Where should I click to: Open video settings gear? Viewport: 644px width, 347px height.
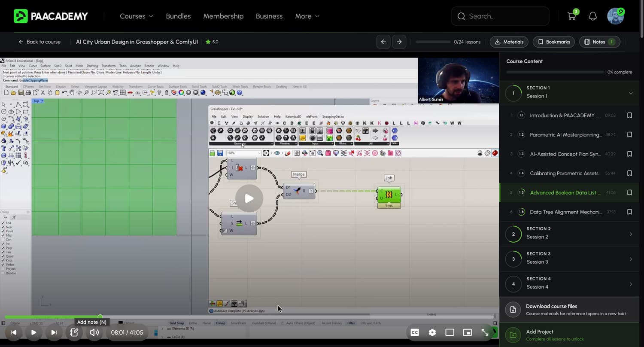click(432, 332)
